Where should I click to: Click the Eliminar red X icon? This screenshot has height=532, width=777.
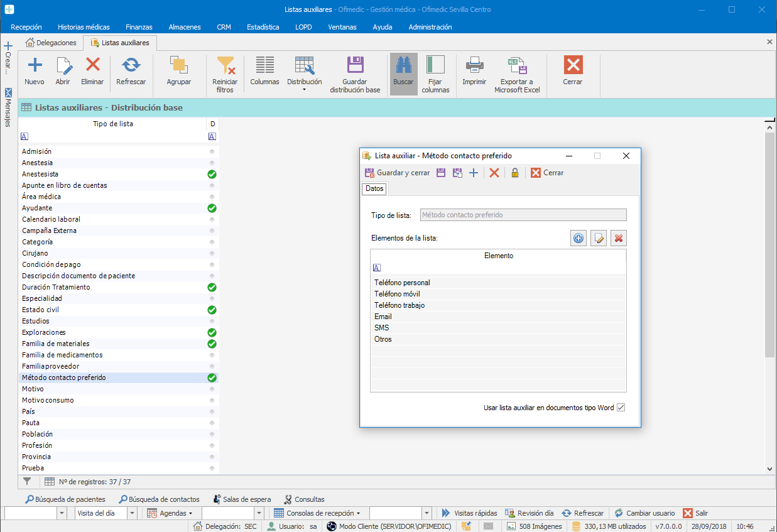(93, 65)
